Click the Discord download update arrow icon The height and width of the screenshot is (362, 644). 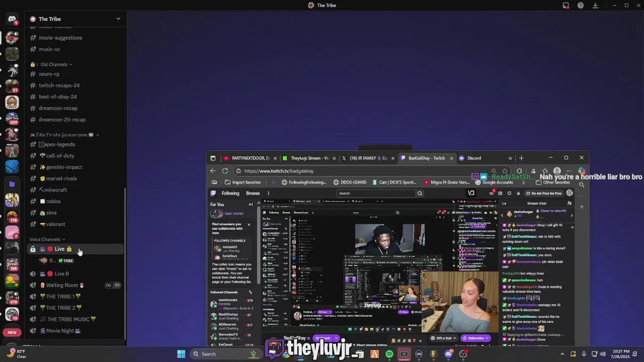tap(595, 6)
